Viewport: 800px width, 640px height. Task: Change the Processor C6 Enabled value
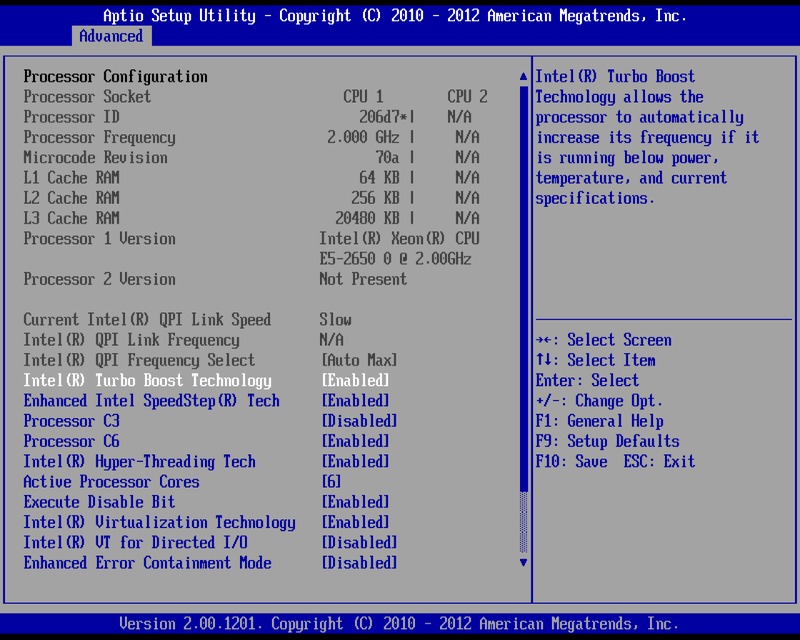[355, 441]
